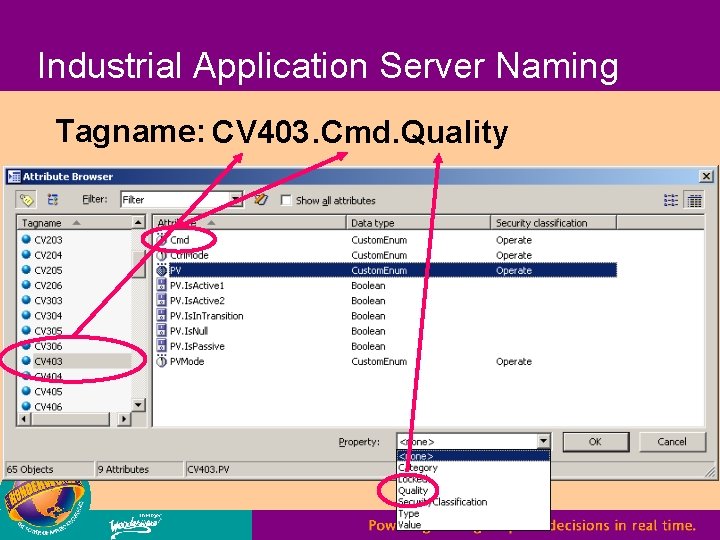Open the Property dropdown arrow
Viewport: 720px width, 540px height.
point(543,441)
